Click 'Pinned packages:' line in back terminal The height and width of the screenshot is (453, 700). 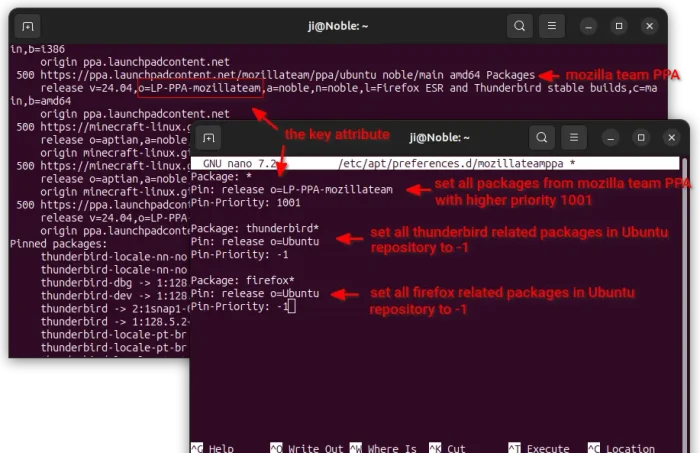[58, 244]
